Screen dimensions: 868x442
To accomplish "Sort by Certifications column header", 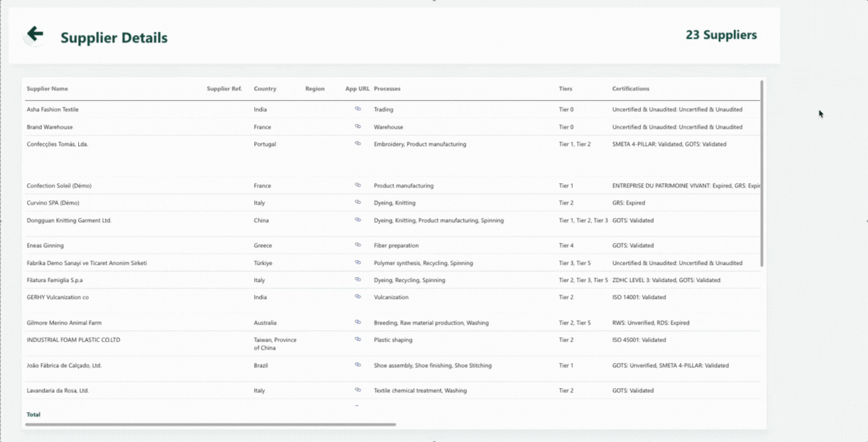I will coord(631,89).
